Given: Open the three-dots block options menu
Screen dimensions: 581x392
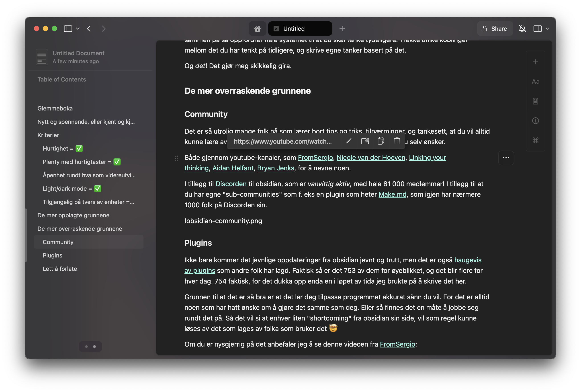Looking at the screenshot, I should 506,158.
